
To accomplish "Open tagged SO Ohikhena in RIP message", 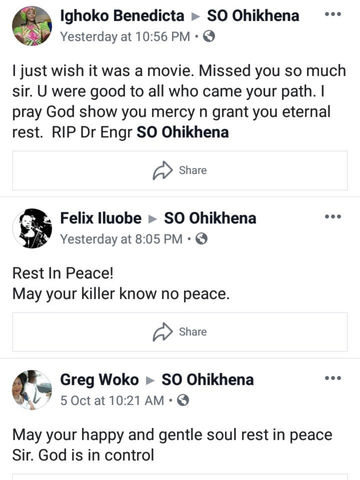I will (x=183, y=132).
